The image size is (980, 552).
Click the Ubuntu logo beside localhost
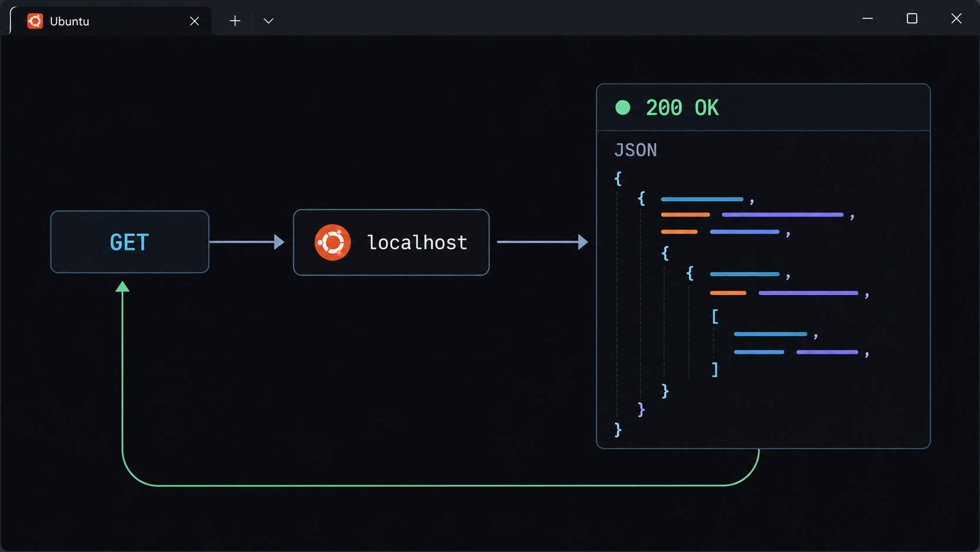pyautogui.click(x=332, y=242)
